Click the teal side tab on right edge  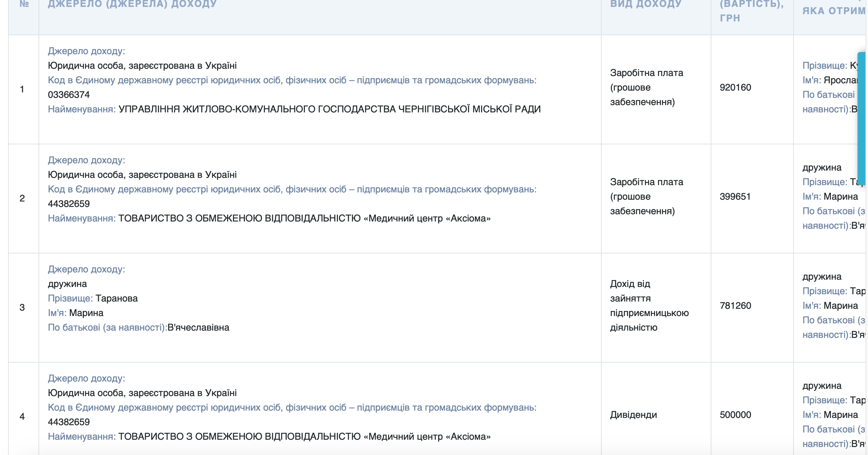(862, 118)
